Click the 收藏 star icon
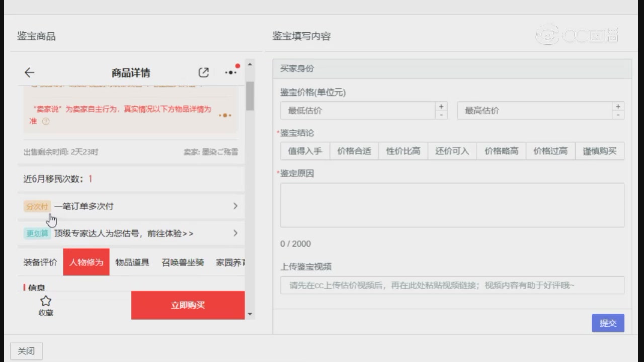The image size is (644, 362). coord(46,301)
